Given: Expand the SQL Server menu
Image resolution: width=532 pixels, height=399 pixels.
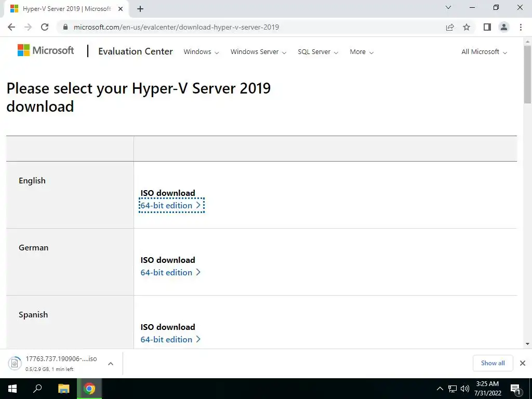Looking at the screenshot, I should point(318,52).
